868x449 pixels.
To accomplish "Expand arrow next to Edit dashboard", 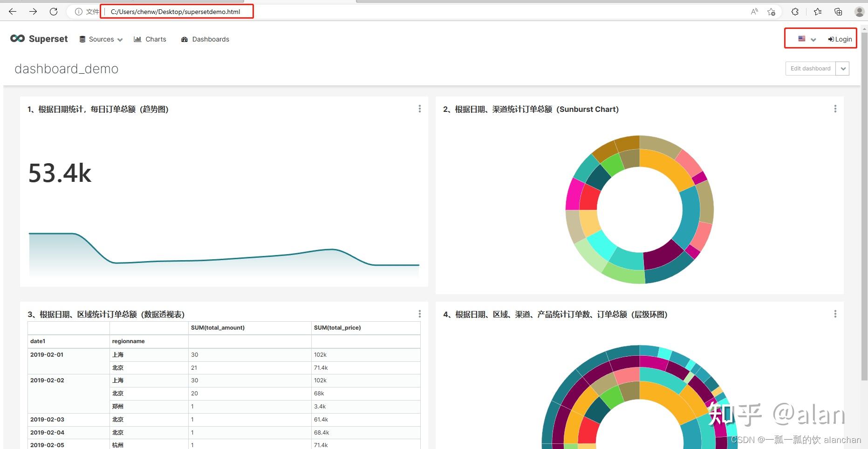I will click(x=843, y=69).
